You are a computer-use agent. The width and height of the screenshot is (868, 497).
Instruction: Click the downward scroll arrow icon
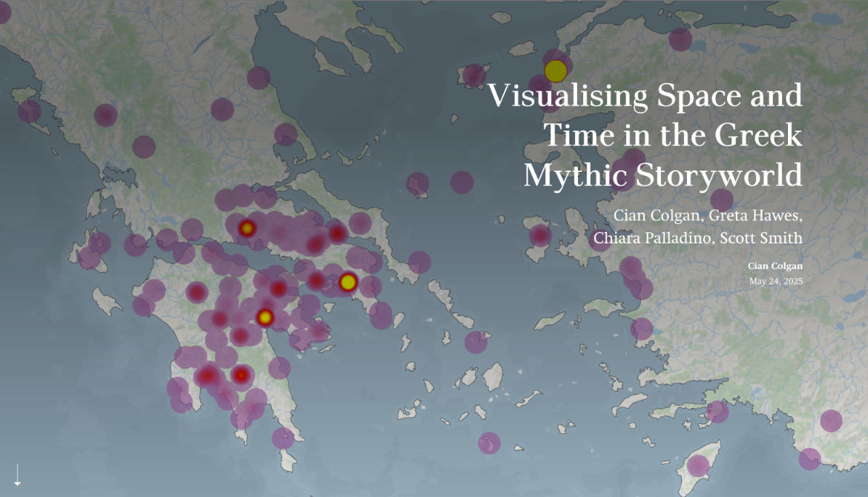17,475
